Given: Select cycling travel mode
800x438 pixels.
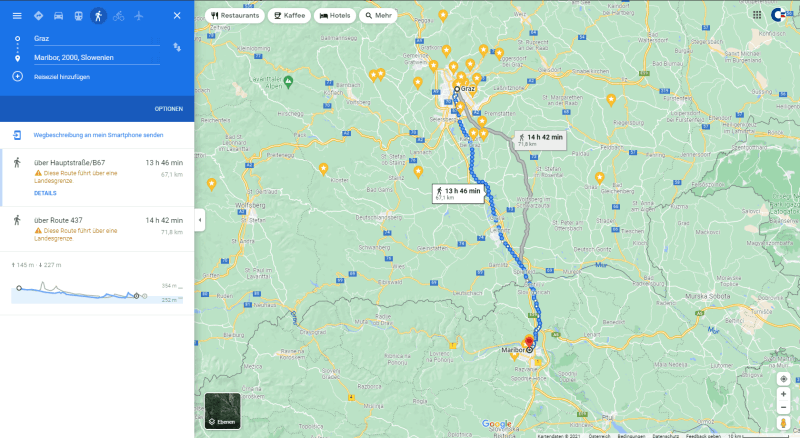Looking at the screenshot, I should click(118, 16).
